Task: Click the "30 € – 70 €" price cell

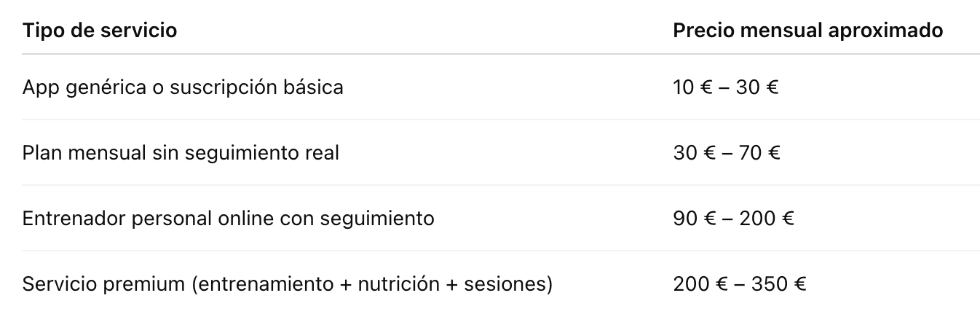Action: [727, 153]
